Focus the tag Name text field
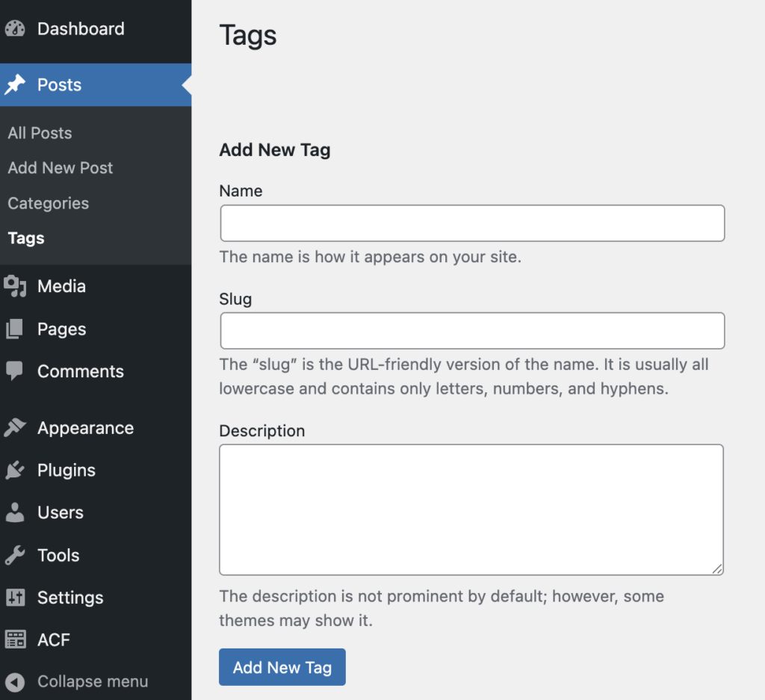Screen dimensions: 765x700 [x=472, y=223]
